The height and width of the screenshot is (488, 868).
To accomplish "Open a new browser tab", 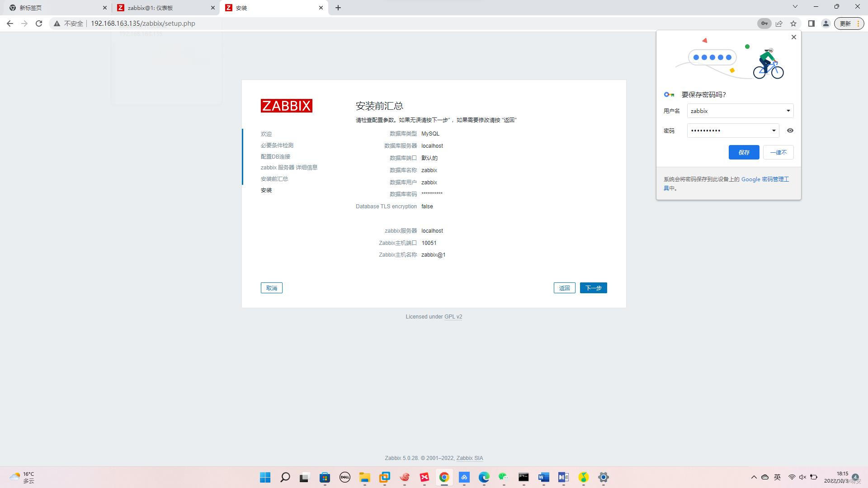I will (338, 8).
